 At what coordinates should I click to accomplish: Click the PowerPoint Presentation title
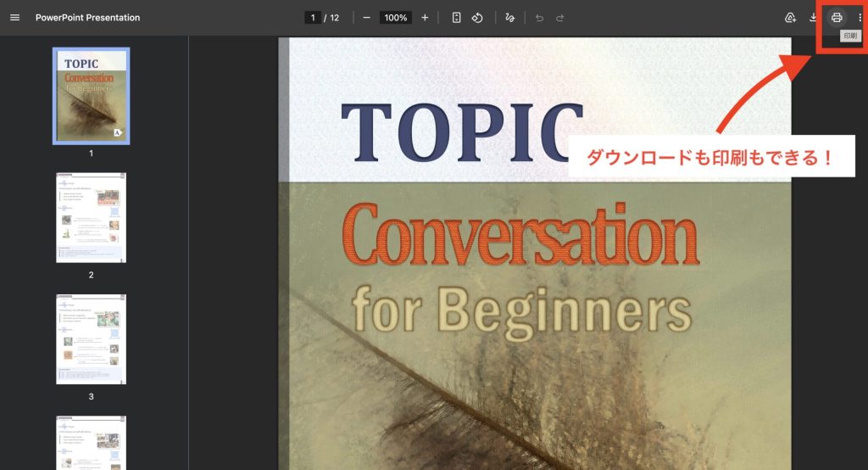(88, 18)
